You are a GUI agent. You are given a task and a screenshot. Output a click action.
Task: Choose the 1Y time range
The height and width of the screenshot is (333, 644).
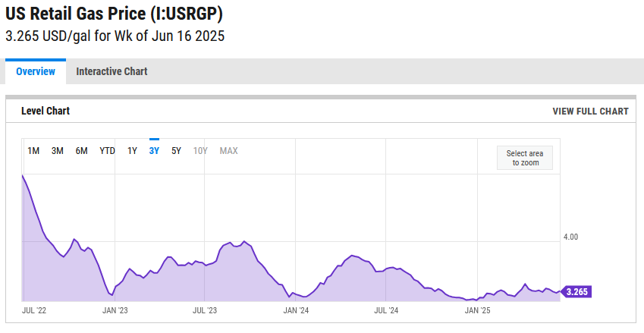tap(132, 151)
